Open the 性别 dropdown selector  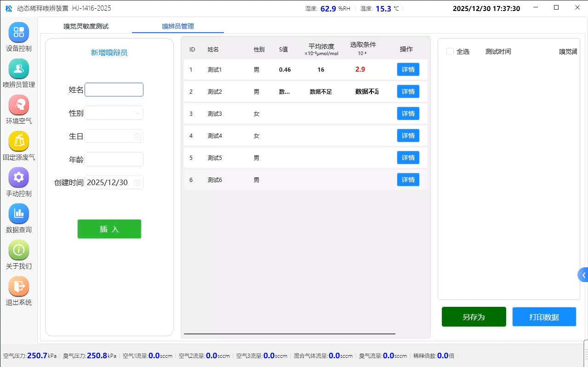tap(114, 113)
